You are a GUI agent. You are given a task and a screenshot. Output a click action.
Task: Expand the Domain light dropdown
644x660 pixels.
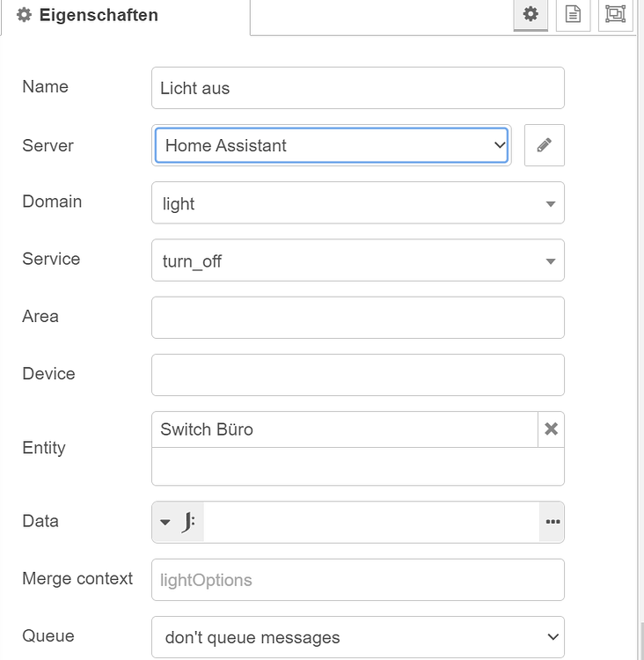coord(357,203)
